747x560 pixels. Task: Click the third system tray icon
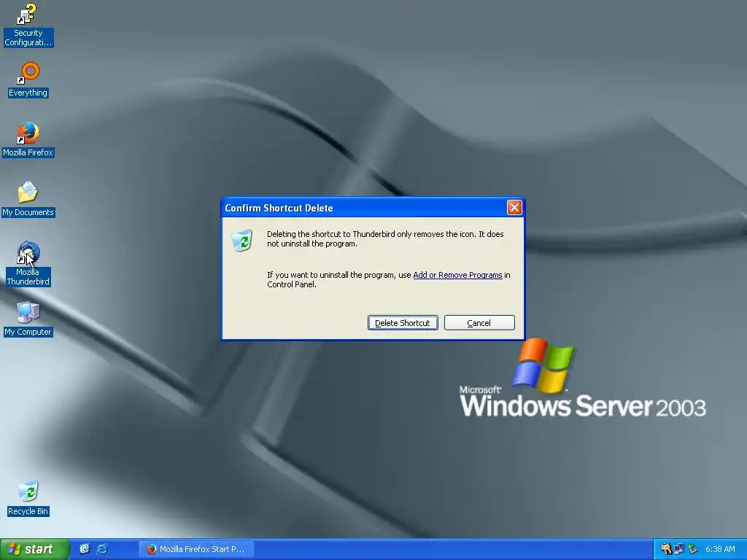pyautogui.click(x=692, y=549)
